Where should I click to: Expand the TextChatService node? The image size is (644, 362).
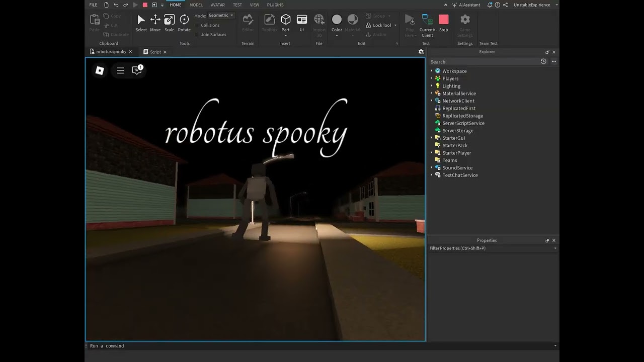[431, 175]
